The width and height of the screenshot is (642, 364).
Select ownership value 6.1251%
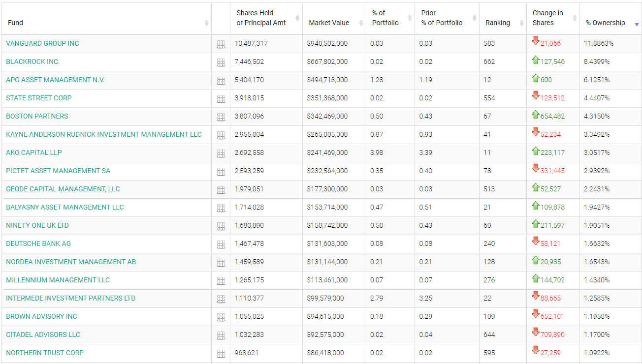tap(597, 80)
